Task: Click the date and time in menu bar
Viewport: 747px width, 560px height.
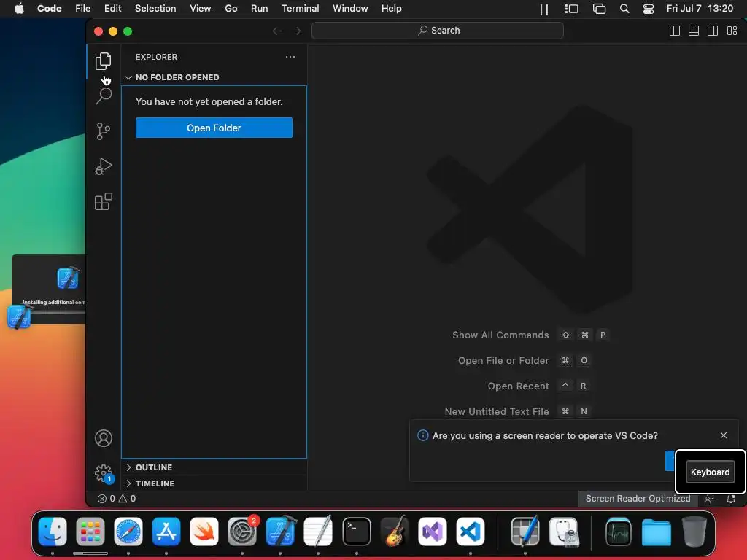Action: (700, 9)
